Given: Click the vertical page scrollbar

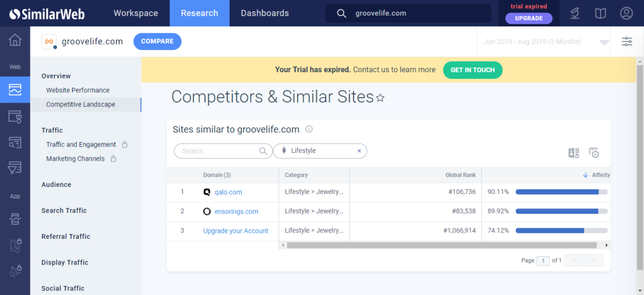Looking at the screenshot, I should point(639,168).
